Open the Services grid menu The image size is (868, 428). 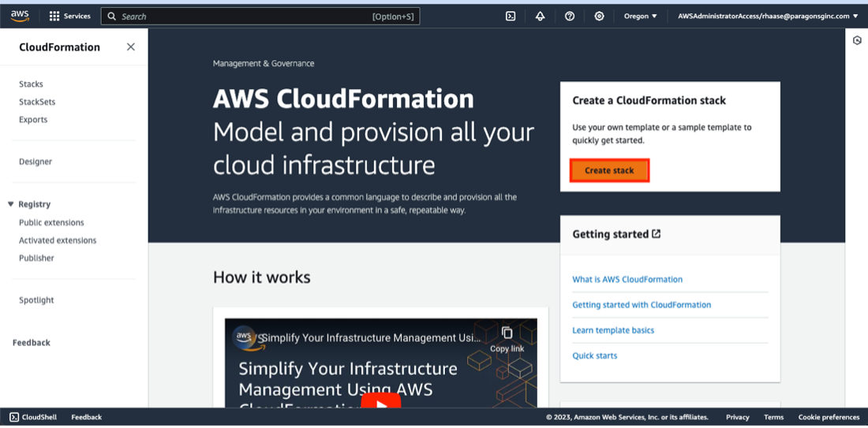(69, 16)
